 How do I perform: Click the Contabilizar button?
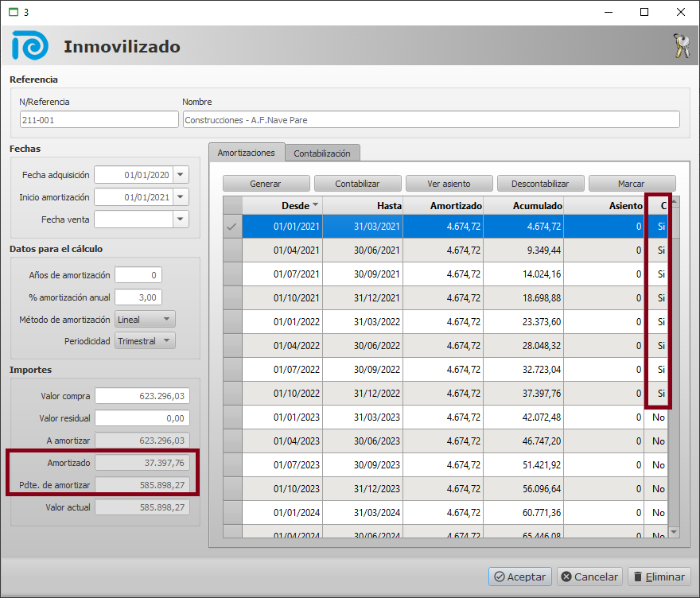(x=357, y=184)
